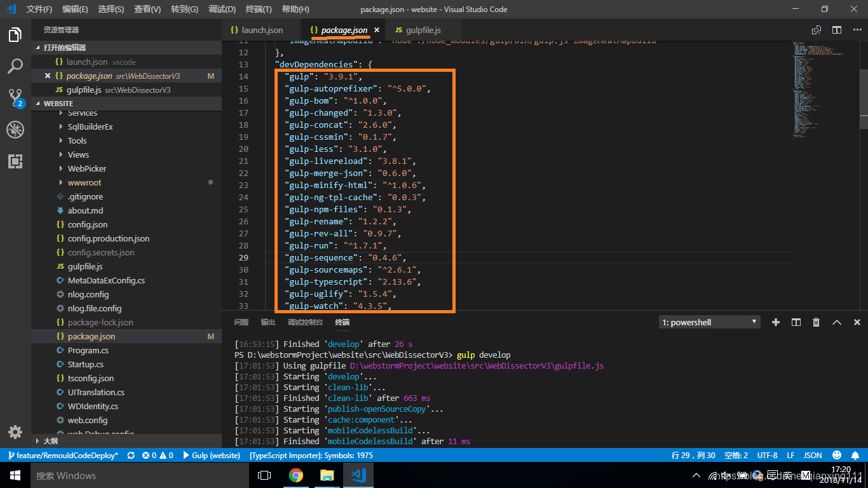Image resolution: width=868 pixels, height=488 pixels.
Task: Launch Chrome from the taskbar
Action: click(296, 475)
